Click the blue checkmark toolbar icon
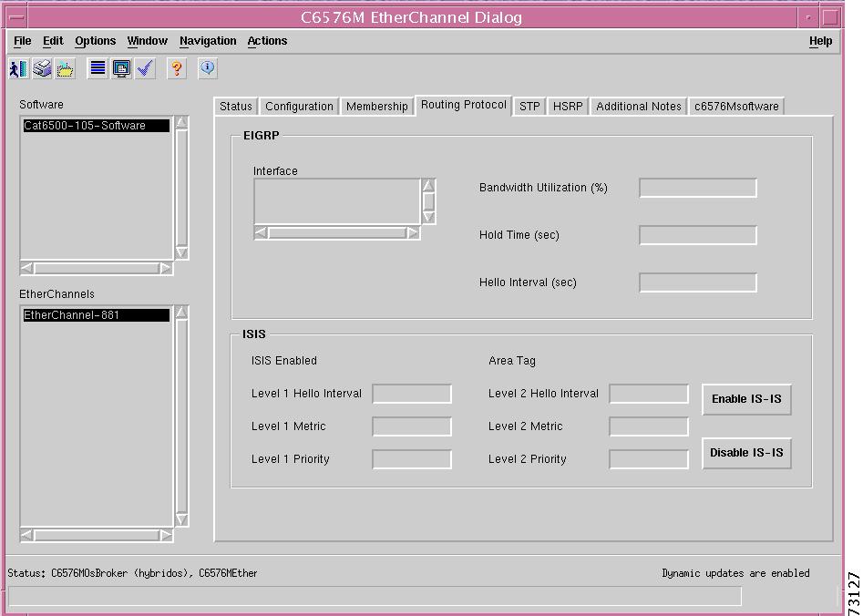Screen dimensions: 863x616 point(145,69)
